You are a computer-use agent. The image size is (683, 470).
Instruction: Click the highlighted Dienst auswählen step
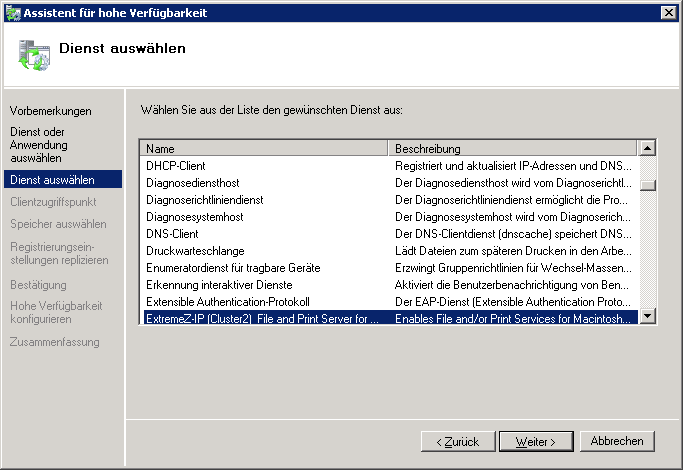pos(63,179)
